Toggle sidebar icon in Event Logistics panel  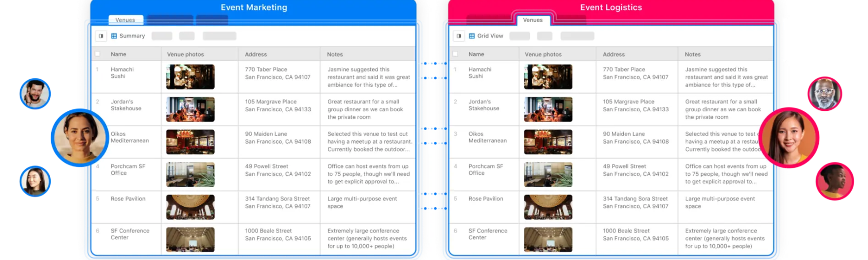click(459, 36)
